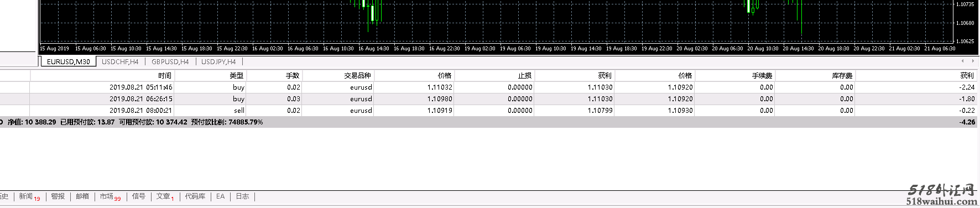
Task: Open the 市场 terminal tab
Action: point(110,196)
